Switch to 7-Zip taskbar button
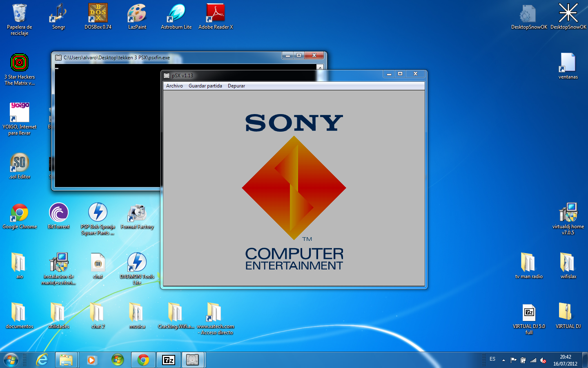The height and width of the screenshot is (368, 588). point(169,360)
